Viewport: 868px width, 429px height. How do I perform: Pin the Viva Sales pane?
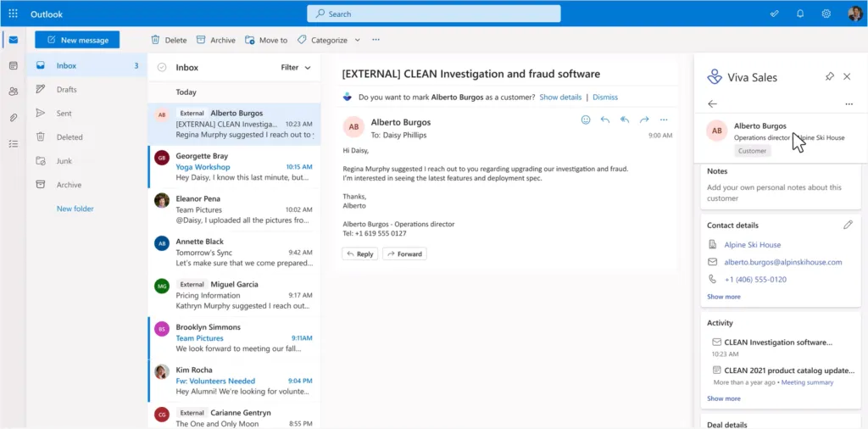tap(829, 76)
